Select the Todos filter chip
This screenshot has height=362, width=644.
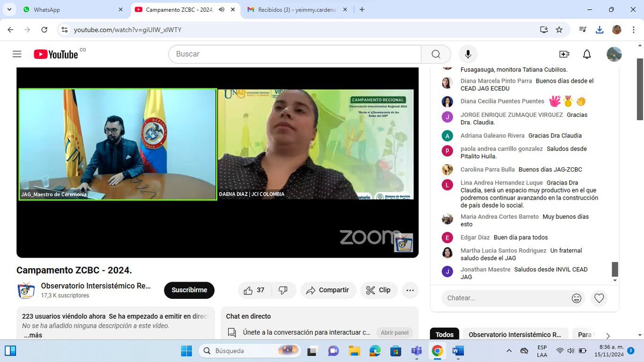(x=444, y=335)
